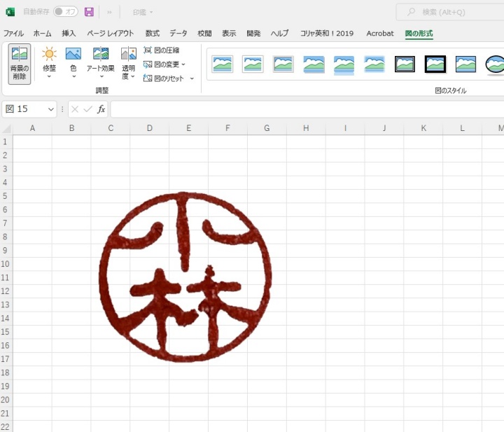504x432 pixels.
Task: Open the 透明度 transparency icon
Action: point(129,54)
